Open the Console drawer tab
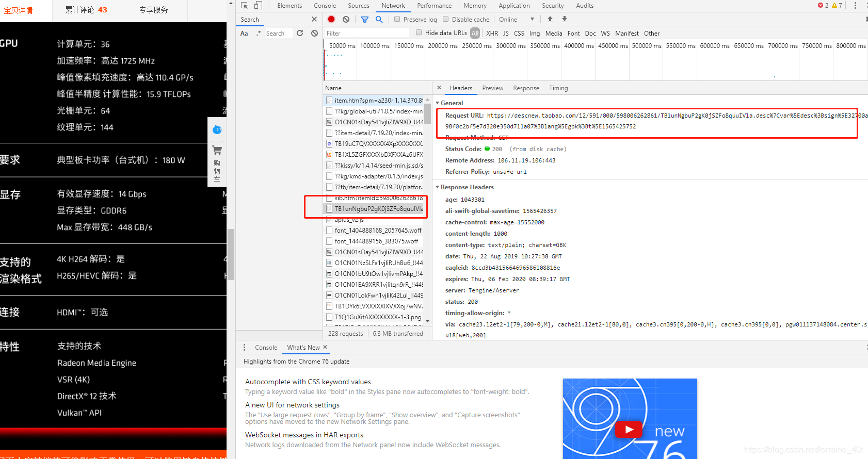The width and height of the screenshot is (868, 459). (266, 347)
